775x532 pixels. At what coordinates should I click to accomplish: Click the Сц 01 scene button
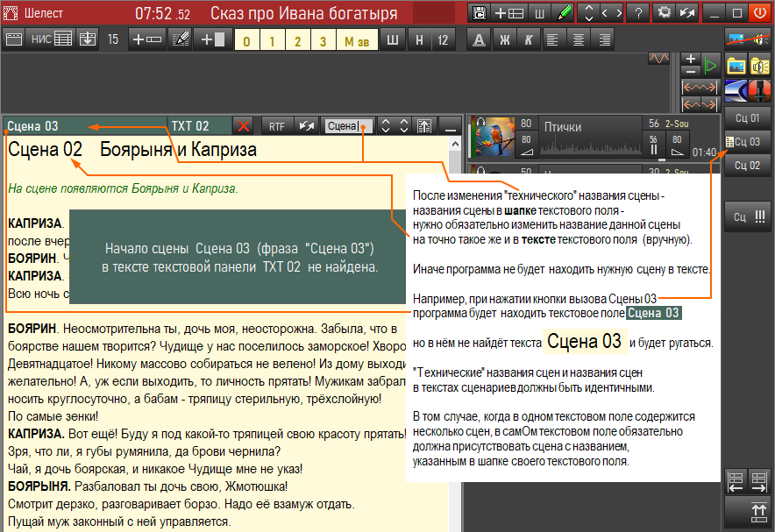point(747,118)
